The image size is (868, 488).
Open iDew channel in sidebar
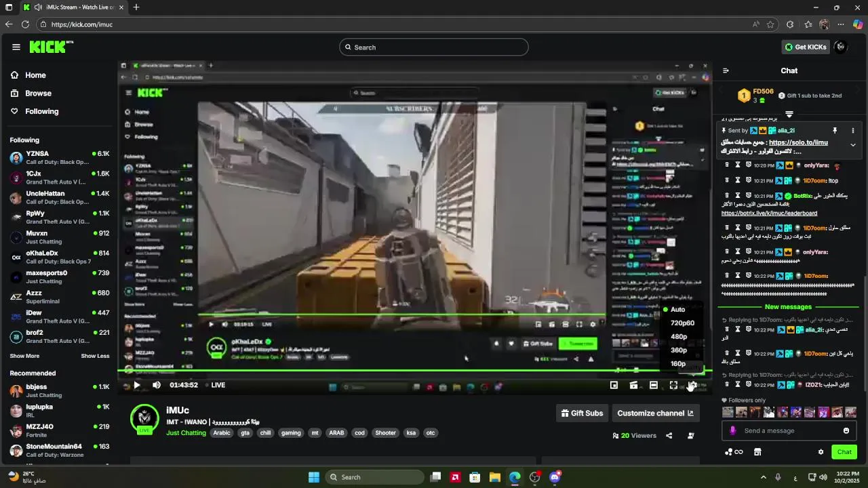coord(59,317)
